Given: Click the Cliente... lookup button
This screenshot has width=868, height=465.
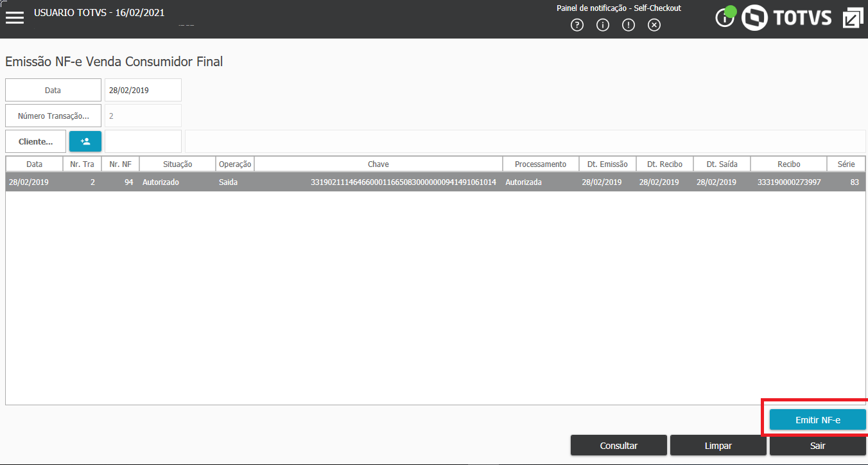Looking at the screenshot, I should 35,141.
